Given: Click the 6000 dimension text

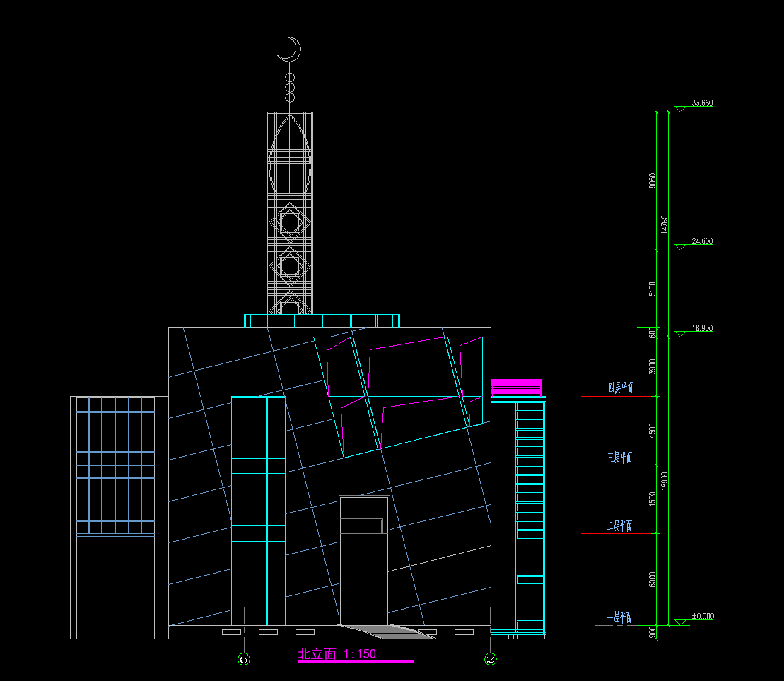Looking at the screenshot, I should coord(652,579).
